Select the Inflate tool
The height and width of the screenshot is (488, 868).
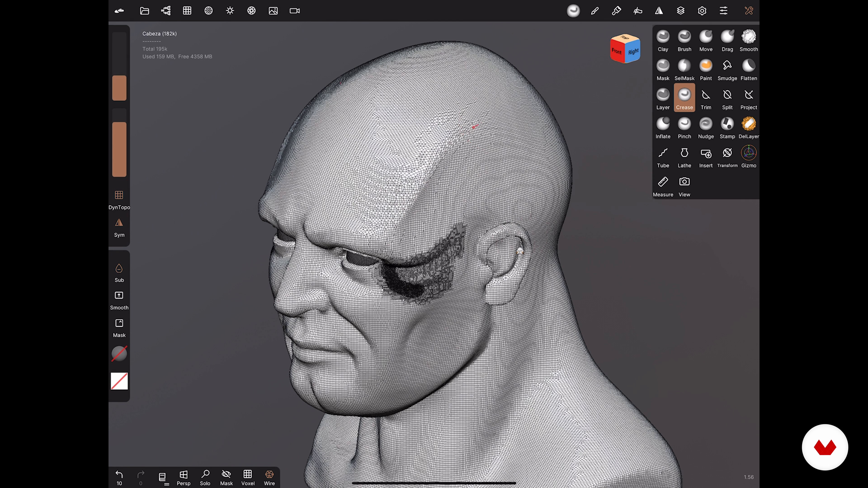(663, 128)
